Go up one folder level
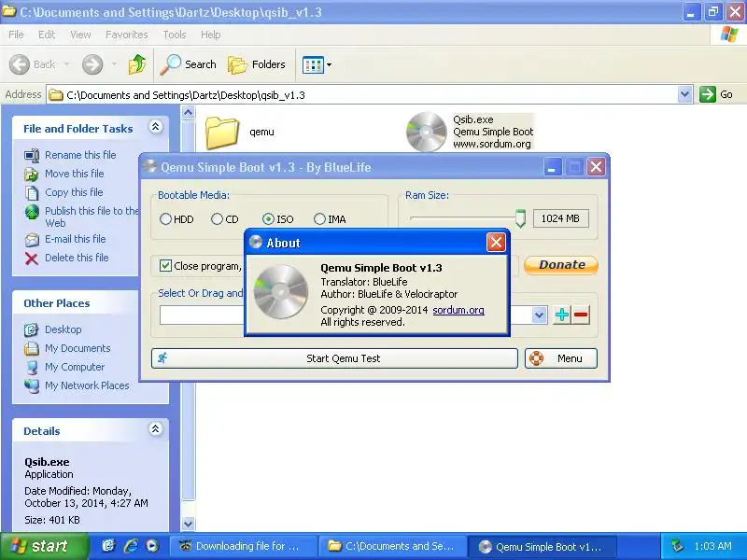 click(x=137, y=64)
